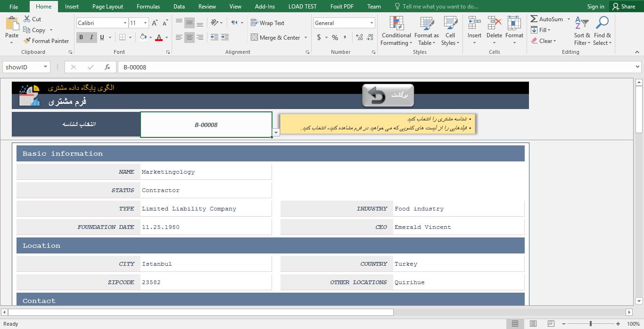Click Find & Select
This screenshot has width=644, height=329.
[x=603, y=31]
